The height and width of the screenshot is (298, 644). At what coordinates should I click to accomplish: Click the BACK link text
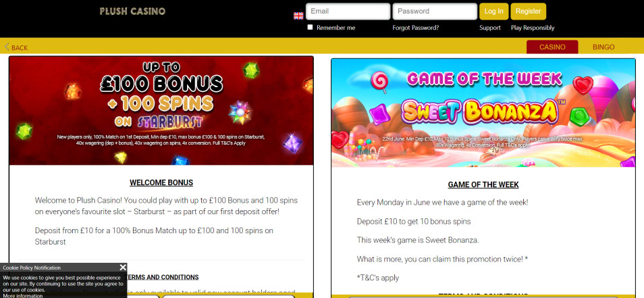click(20, 48)
